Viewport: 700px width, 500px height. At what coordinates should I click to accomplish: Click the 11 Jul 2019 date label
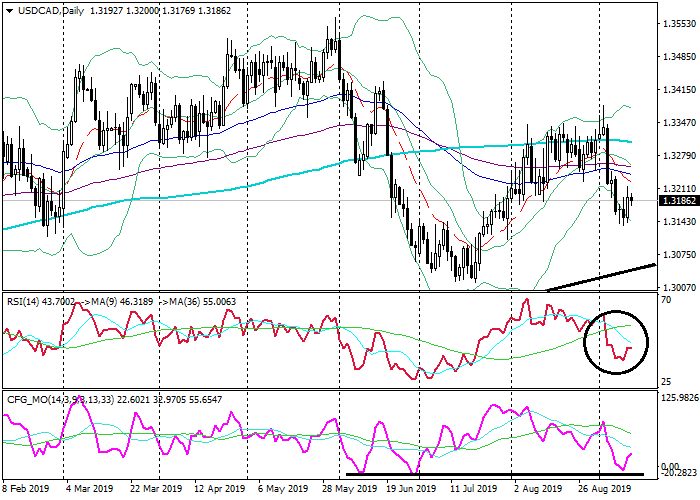(x=473, y=490)
